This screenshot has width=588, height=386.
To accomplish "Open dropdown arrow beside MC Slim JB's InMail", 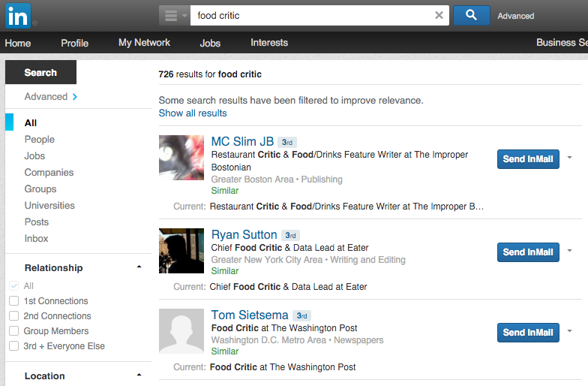I will point(570,158).
